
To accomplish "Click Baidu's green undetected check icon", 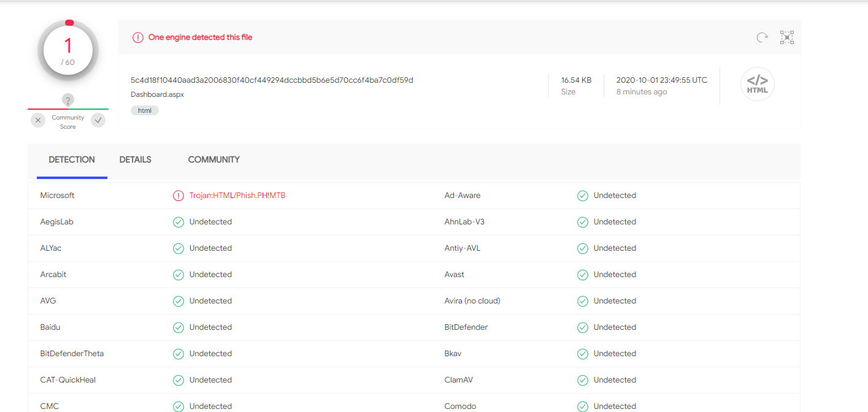I will [179, 327].
